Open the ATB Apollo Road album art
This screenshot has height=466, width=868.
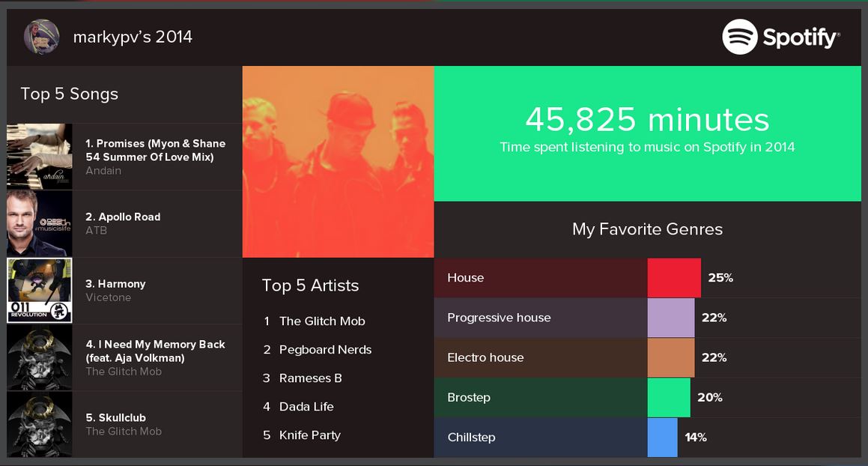point(40,223)
